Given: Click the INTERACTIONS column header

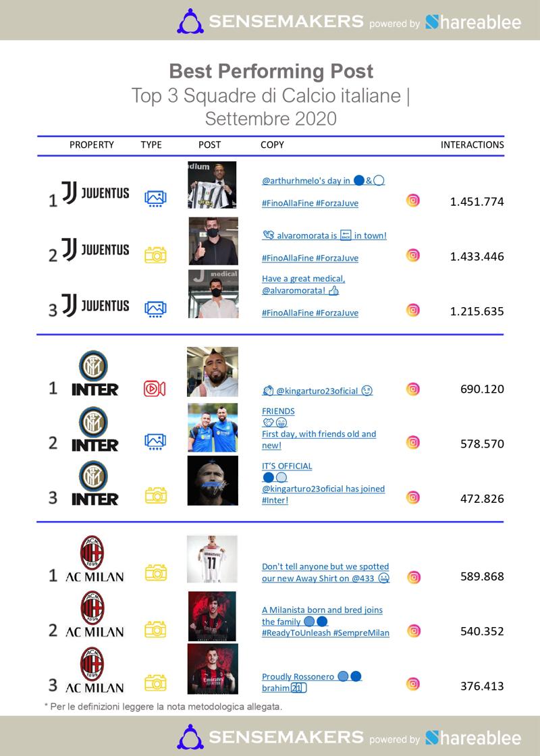Looking at the screenshot, I should [x=472, y=144].
